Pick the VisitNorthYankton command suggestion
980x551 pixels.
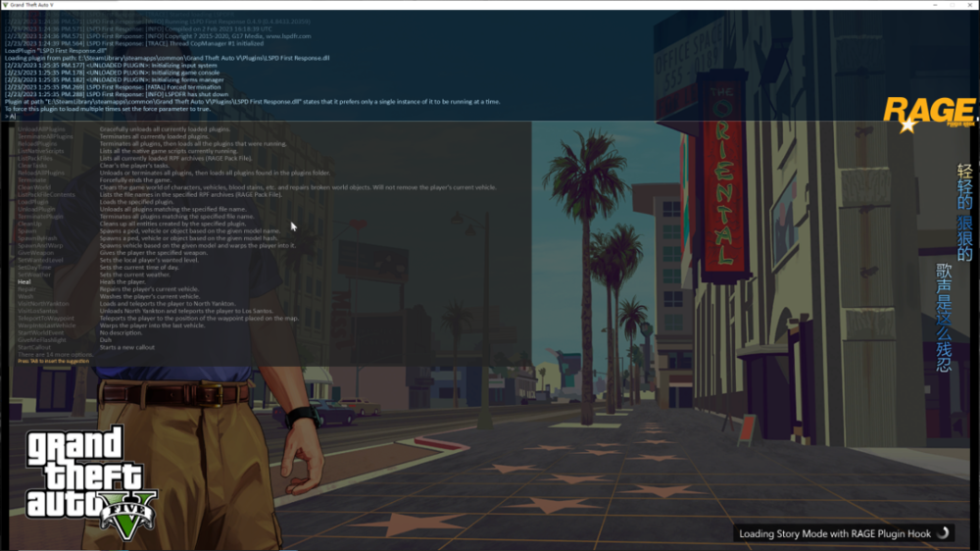click(x=43, y=303)
